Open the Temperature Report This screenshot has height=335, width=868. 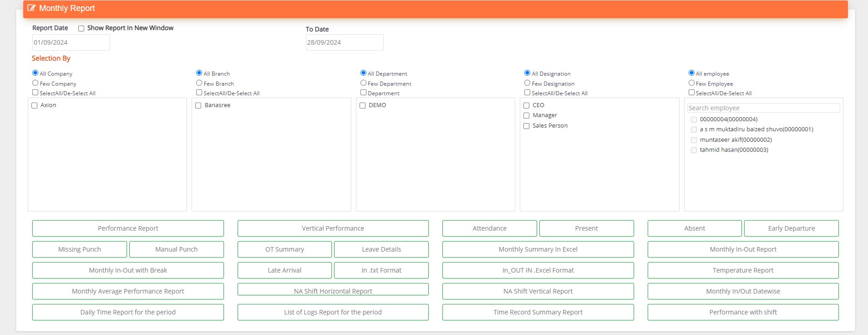[743, 270]
